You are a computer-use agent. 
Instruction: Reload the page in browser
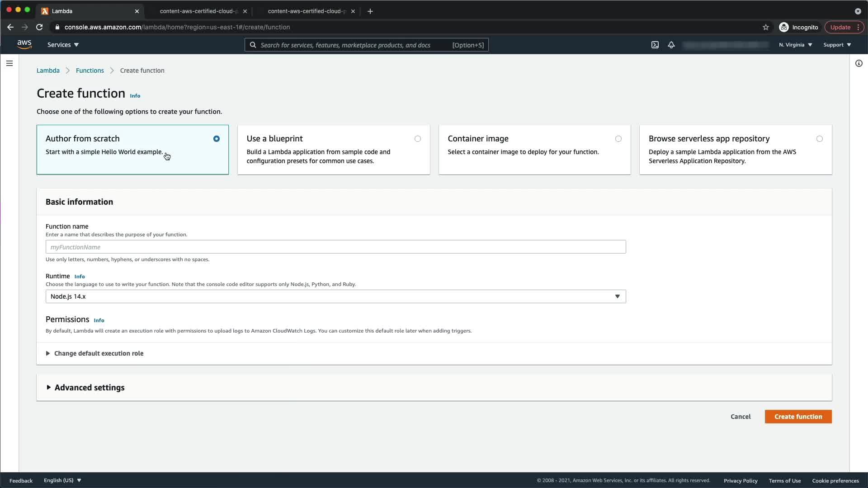[39, 27]
